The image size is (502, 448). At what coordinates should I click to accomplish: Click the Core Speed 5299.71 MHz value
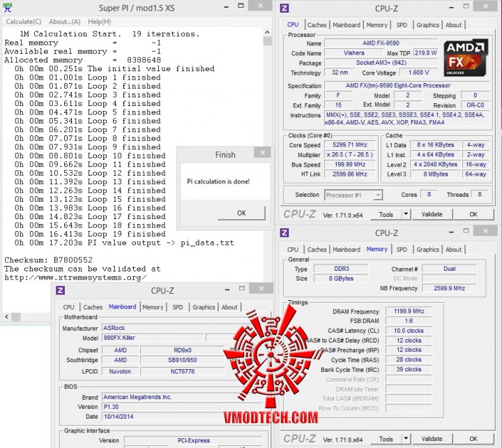(350, 145)
